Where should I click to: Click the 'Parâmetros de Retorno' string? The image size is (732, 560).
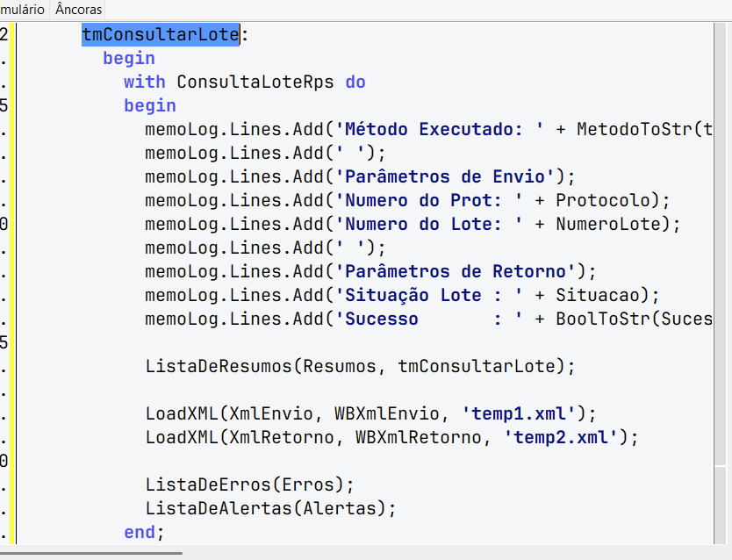pos(460,271)
